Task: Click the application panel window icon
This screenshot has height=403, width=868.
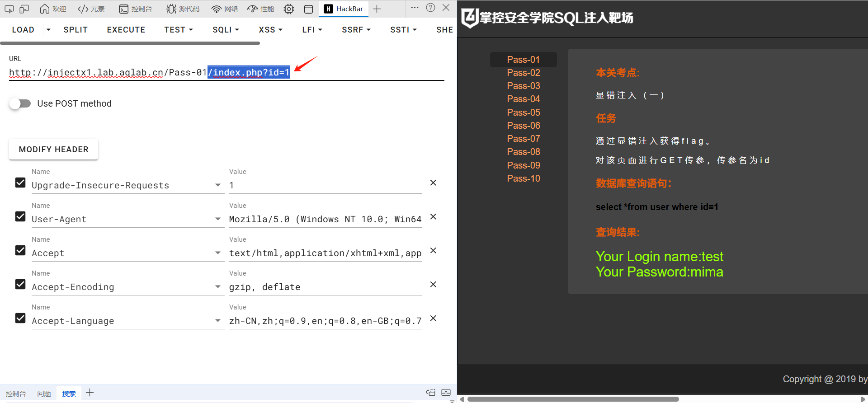Action: click(x=309, y=9)
